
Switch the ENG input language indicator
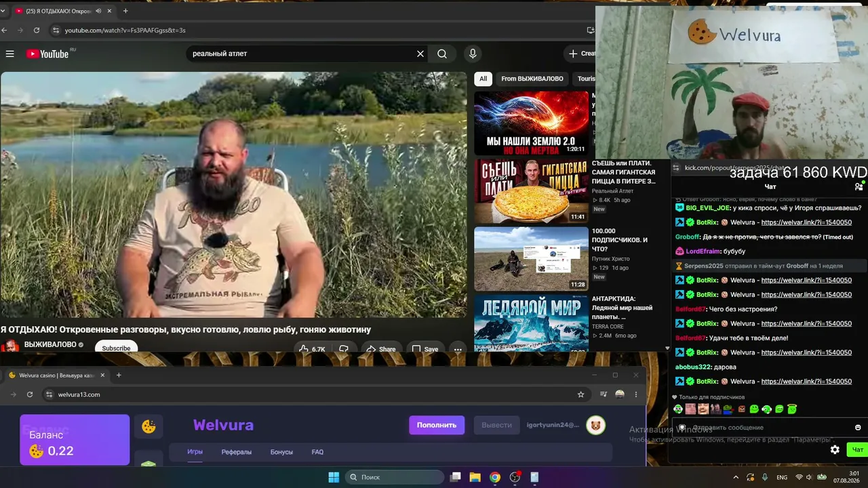click(782, 477)
